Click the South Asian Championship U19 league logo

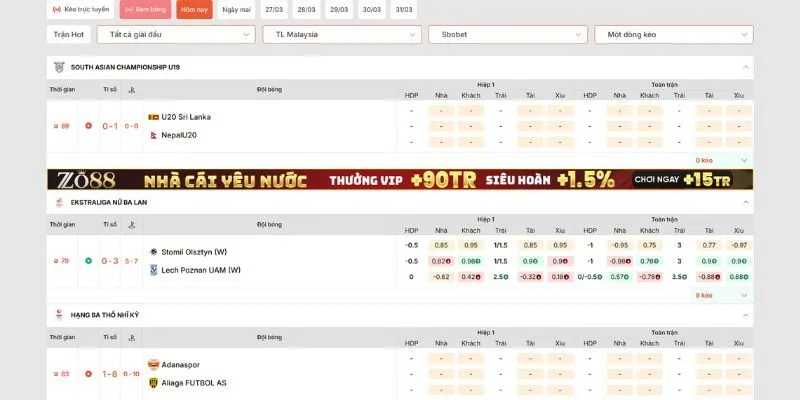pos(59,67)
